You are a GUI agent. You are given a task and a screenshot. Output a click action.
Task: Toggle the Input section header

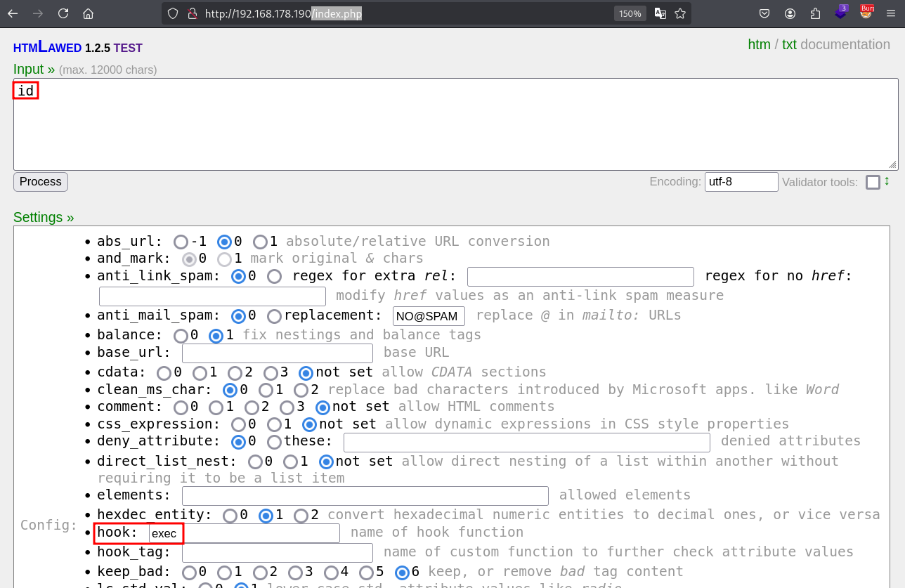click(34, 70)
